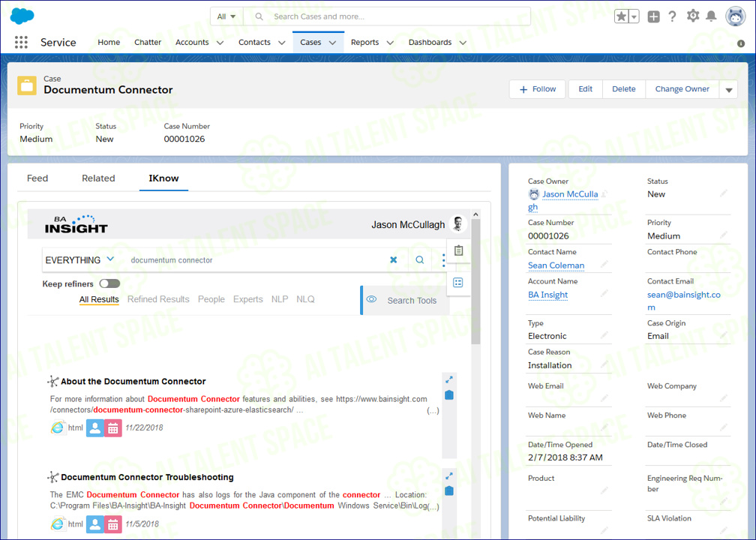Go to the Home tab
Viewport: 756px width, 540px height.
[109, 43]
